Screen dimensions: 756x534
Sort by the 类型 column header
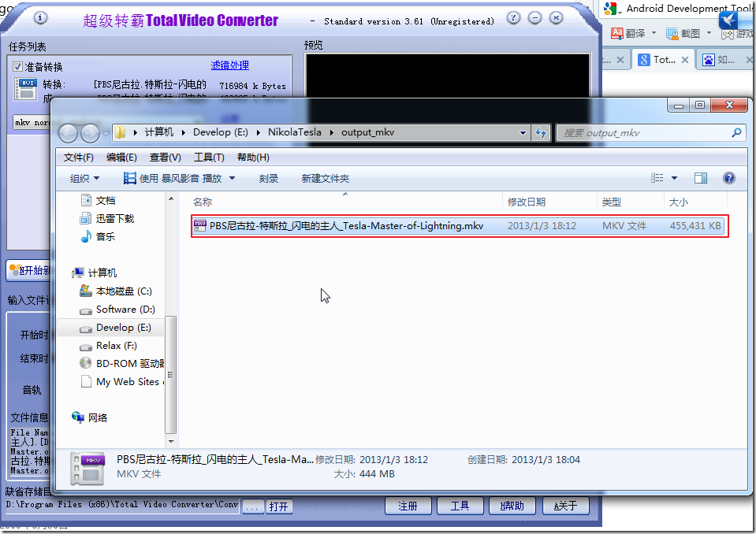[x=612, y=202]
